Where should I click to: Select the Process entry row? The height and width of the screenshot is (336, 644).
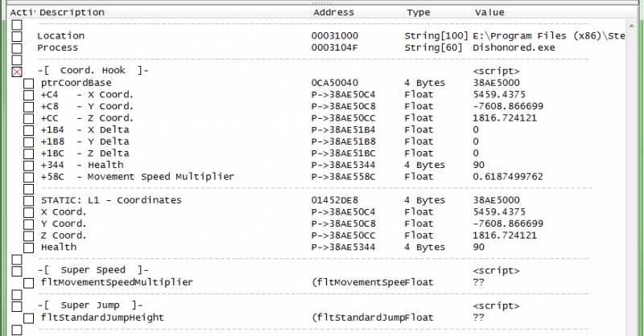(56, 47)
